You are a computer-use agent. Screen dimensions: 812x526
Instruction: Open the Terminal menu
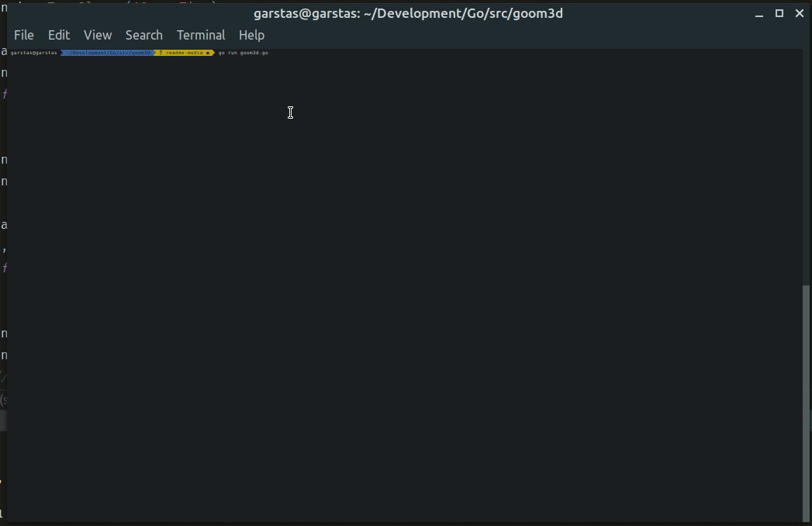tap(201, 35)
